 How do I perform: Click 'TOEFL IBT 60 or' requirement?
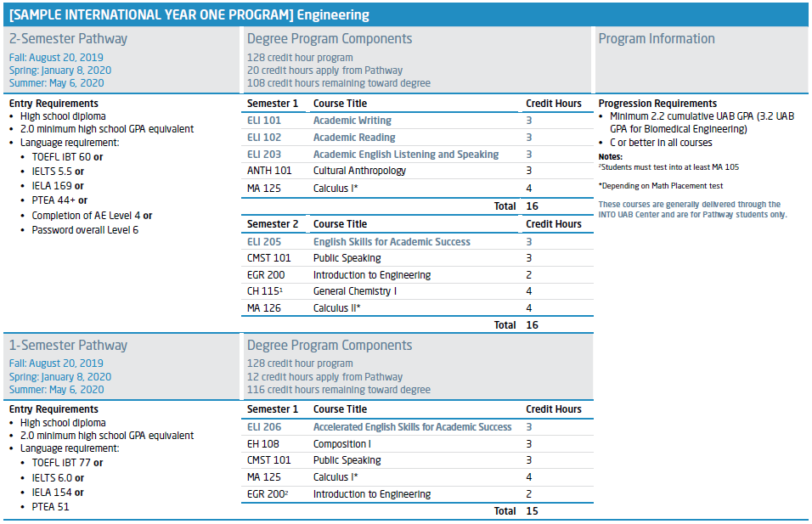(x=67, y=157)
